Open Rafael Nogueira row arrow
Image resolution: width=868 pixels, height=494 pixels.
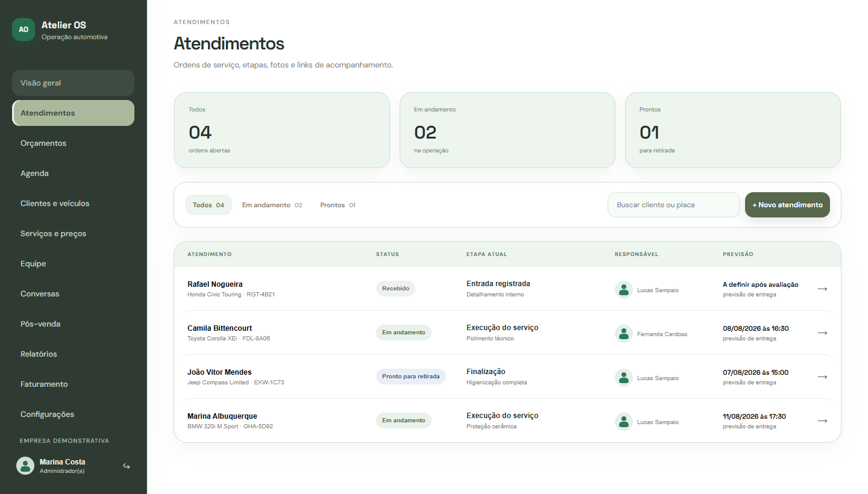tap(822, 289)
